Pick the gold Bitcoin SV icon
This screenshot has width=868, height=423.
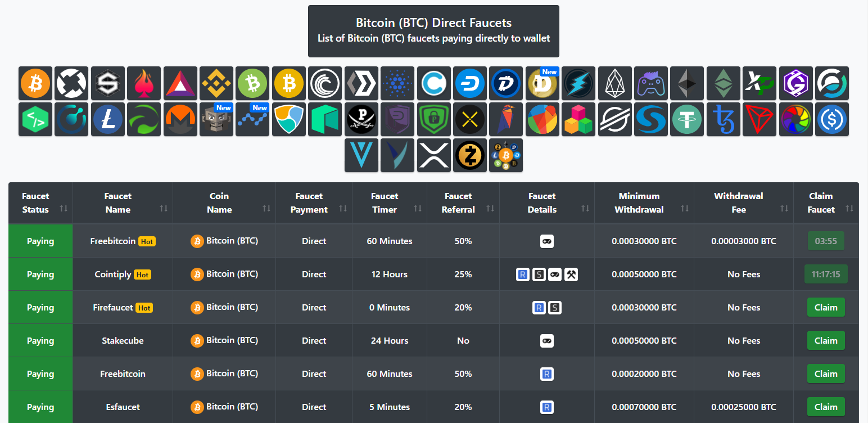coord(289,83)
